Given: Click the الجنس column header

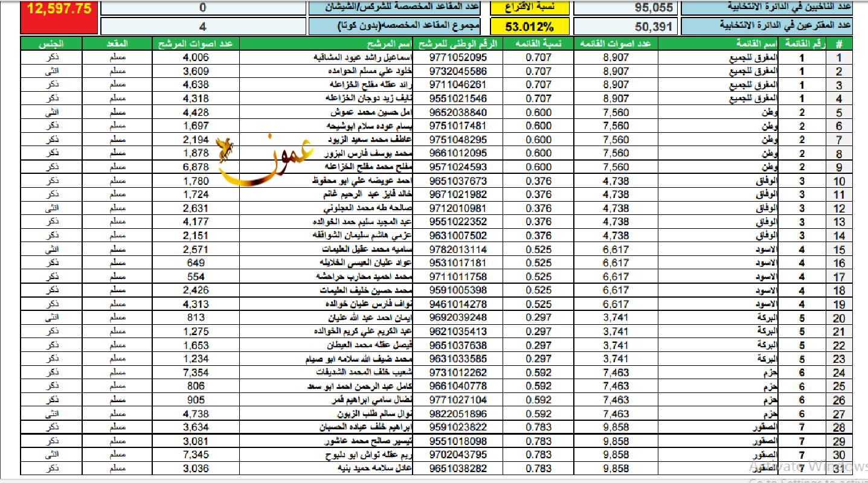Looking at the screenshot, I should pyautogui.click(x=51, y=44).
